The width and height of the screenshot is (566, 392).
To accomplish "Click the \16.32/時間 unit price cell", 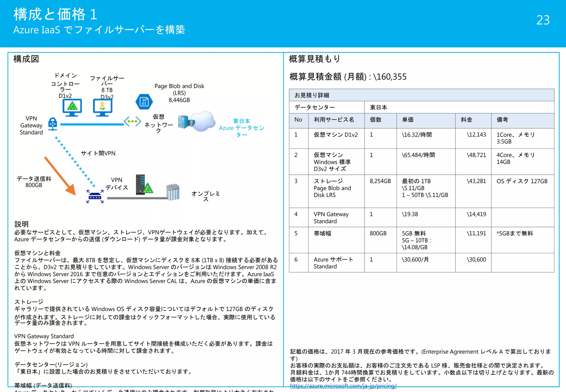I will 426,138.
